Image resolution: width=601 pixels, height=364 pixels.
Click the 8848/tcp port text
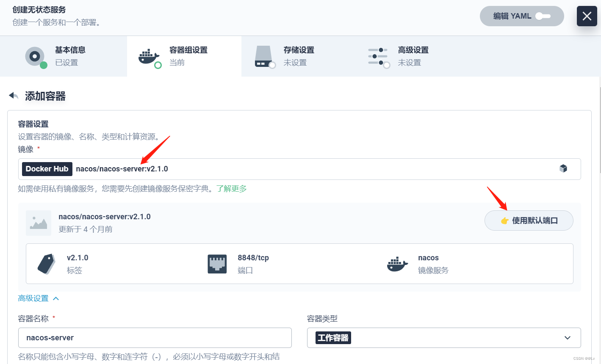253,258
